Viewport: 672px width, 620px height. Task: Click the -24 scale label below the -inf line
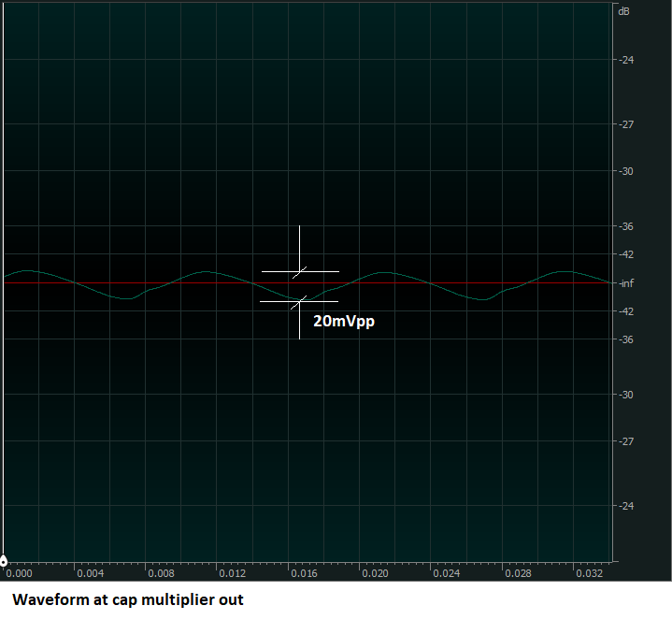tap(626, 506)
